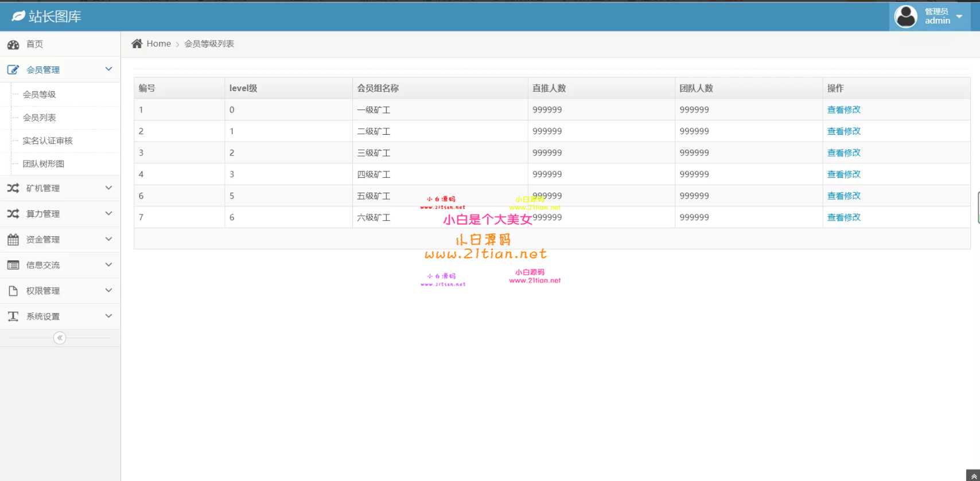Click 查看修改 link for 六级矿工
The height and width of the screenshot is (481, 980).
tap(843, 217)
